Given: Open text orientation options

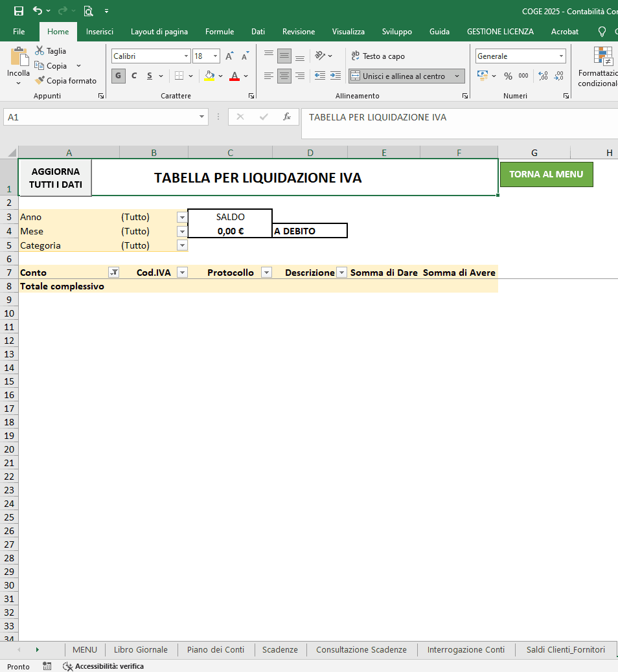Looking at the screenshot, I should pyautogui.click(x=323, y=56).
